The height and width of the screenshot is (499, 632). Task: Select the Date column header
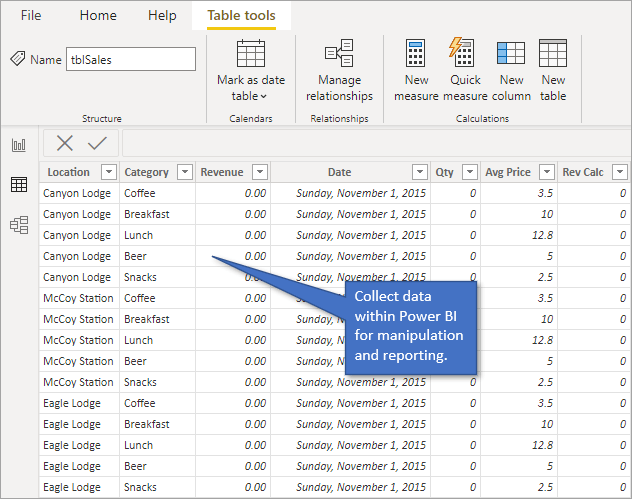339,172
